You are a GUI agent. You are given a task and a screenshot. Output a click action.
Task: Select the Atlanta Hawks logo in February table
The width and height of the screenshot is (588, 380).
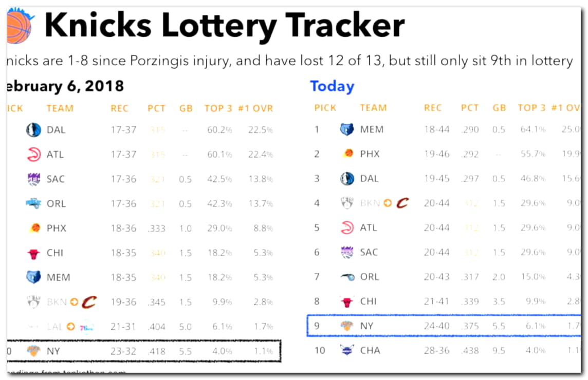tap(34, 155)
